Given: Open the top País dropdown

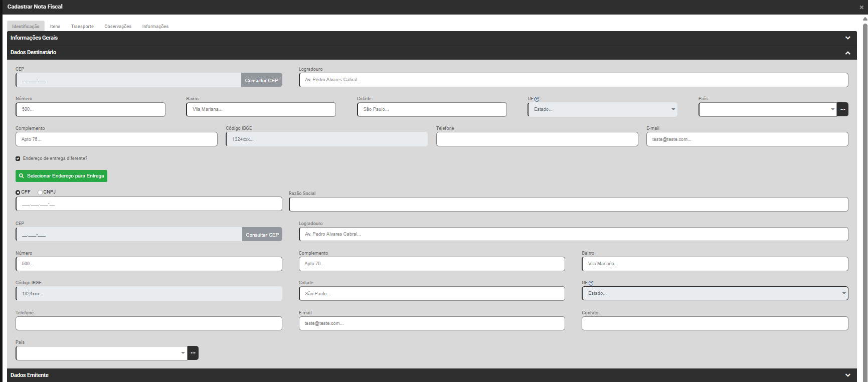Looking at the screenshot, I should [x=767, y=109].
